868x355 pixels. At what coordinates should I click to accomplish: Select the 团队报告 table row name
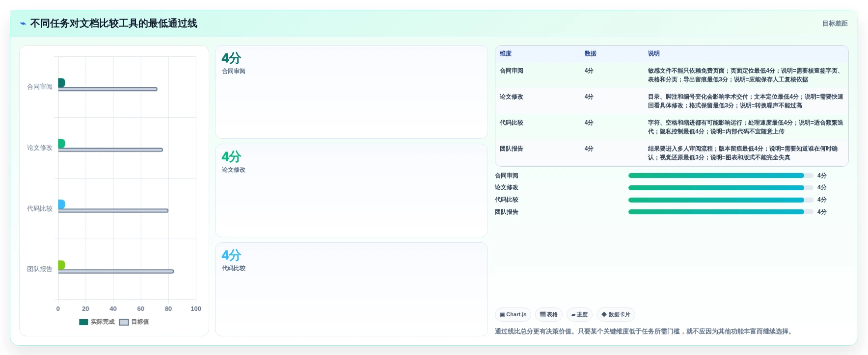(x=512, y=149)
